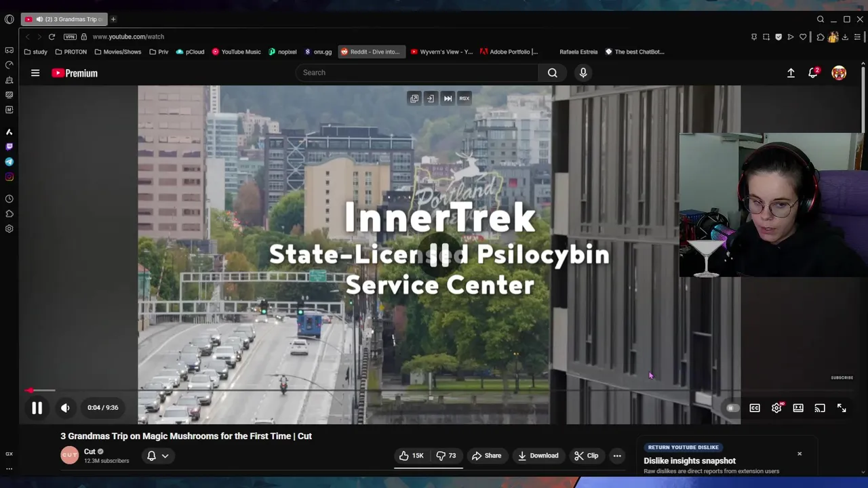Open The best ChatBot bookmark
This screenshot has width=868, height=488.
[x=635, y=52]
